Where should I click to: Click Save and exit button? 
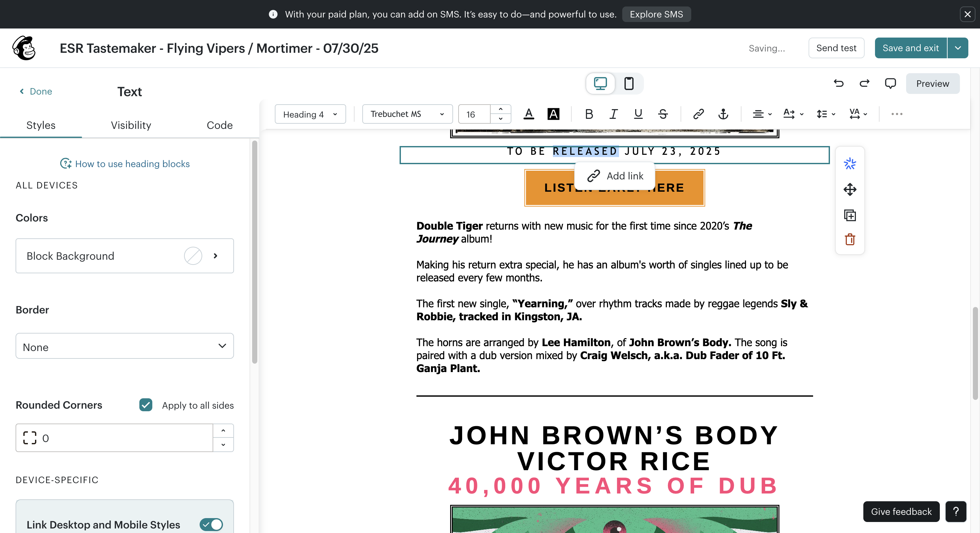910,48
